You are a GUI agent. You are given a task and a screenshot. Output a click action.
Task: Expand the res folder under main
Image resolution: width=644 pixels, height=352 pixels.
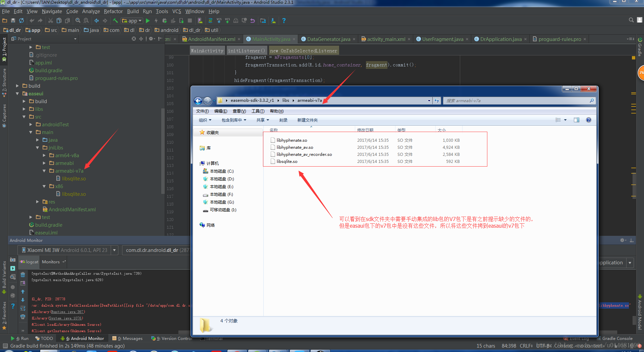point(38,202)
